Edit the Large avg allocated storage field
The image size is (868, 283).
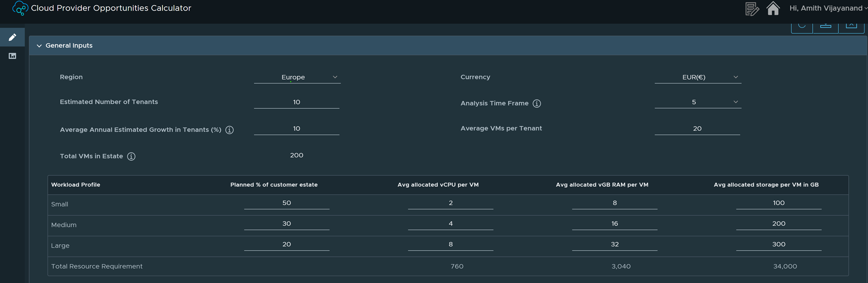point(779,245)
